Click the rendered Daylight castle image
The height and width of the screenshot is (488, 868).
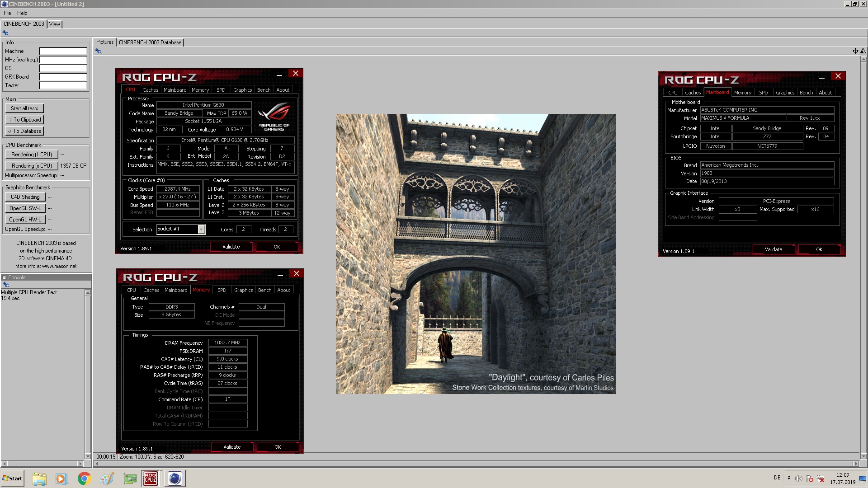click(476, 254)
